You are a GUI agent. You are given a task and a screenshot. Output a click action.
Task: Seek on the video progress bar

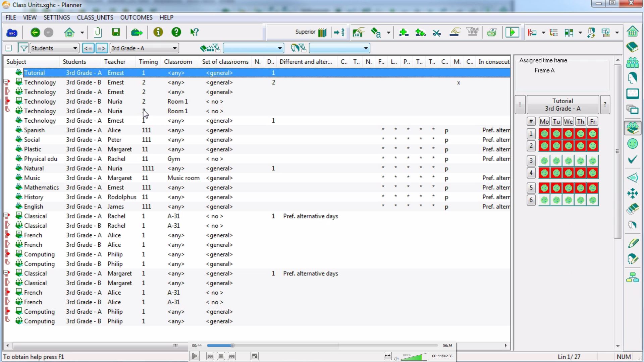pos(322,345)
